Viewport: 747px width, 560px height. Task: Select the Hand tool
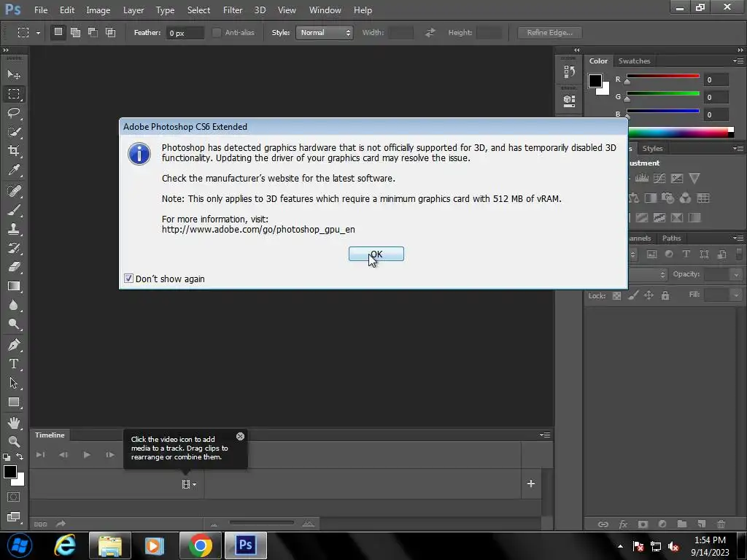pyautogui.click(x=14, y=422)
